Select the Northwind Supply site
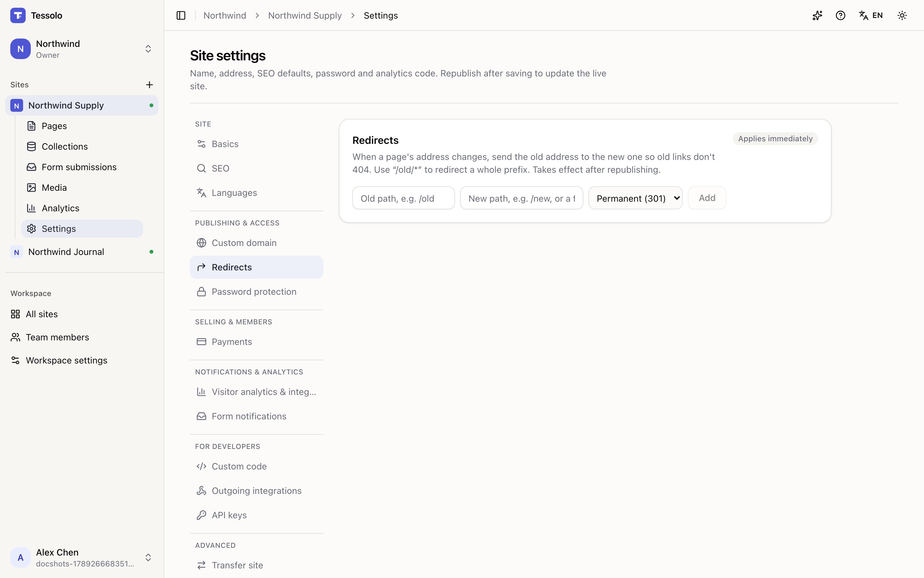924x578 pixels. point(82,106)
